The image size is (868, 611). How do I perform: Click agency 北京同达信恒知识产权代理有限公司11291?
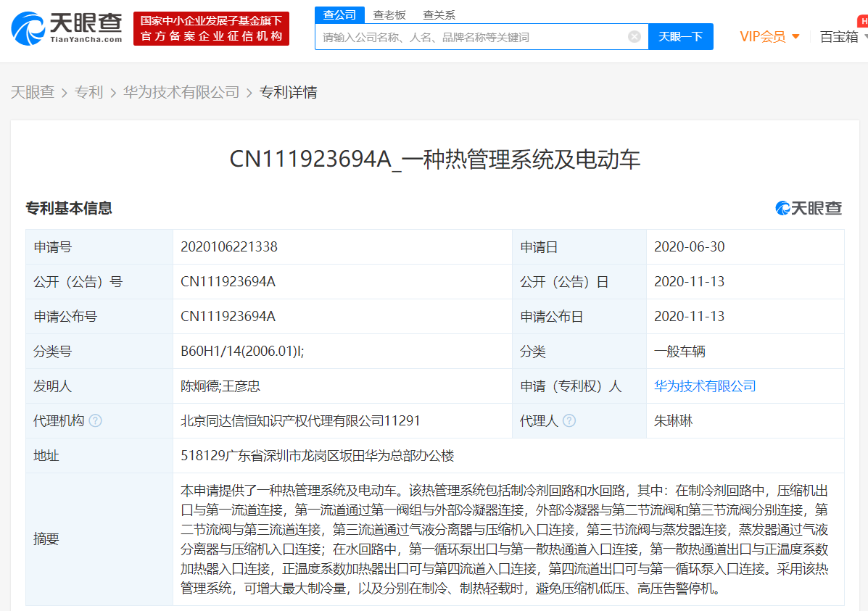[301, 420]
